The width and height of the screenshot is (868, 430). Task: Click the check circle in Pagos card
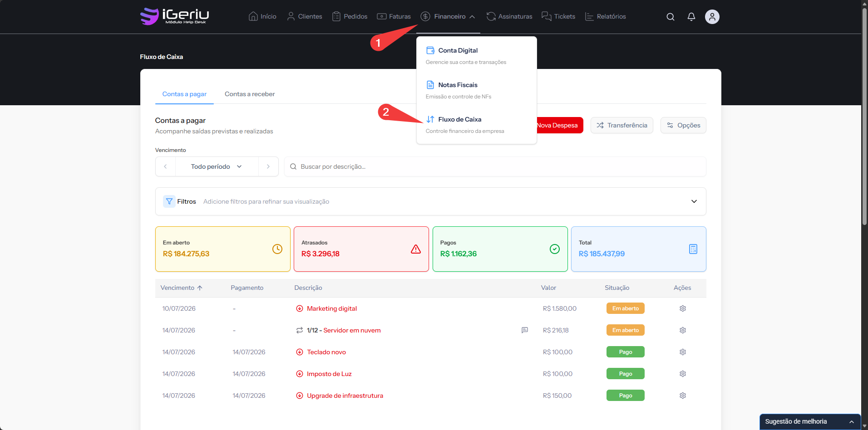point(555,249)
